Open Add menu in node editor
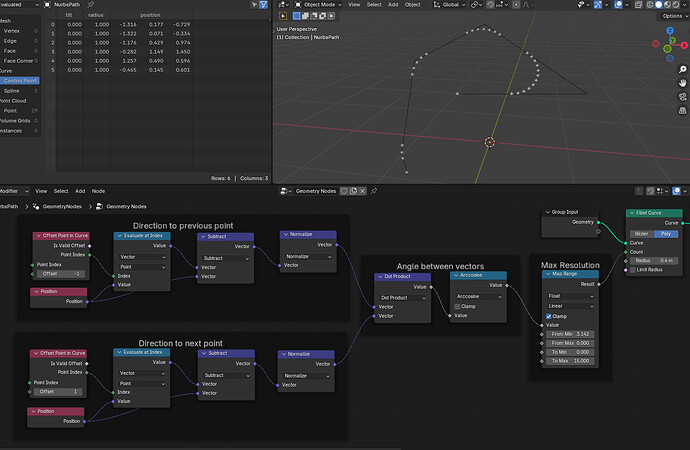 pos(80,191)
